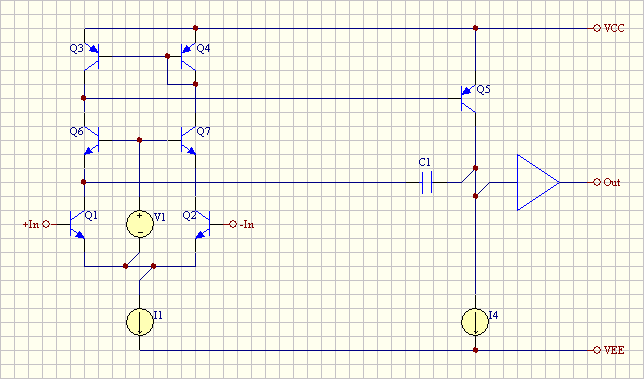The image size is (644, 379).
Task: Select the C1 designator label
Action: [x=425, y=162]
